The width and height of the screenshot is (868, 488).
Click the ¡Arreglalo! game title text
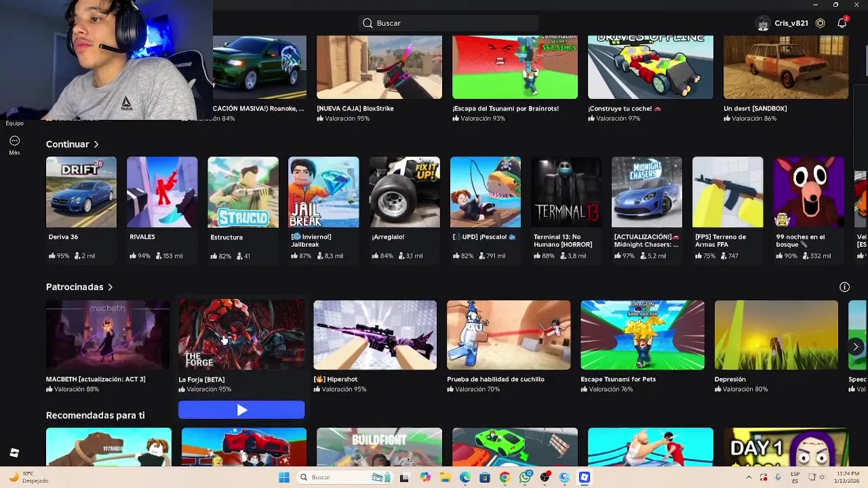(x=388, y=237)
